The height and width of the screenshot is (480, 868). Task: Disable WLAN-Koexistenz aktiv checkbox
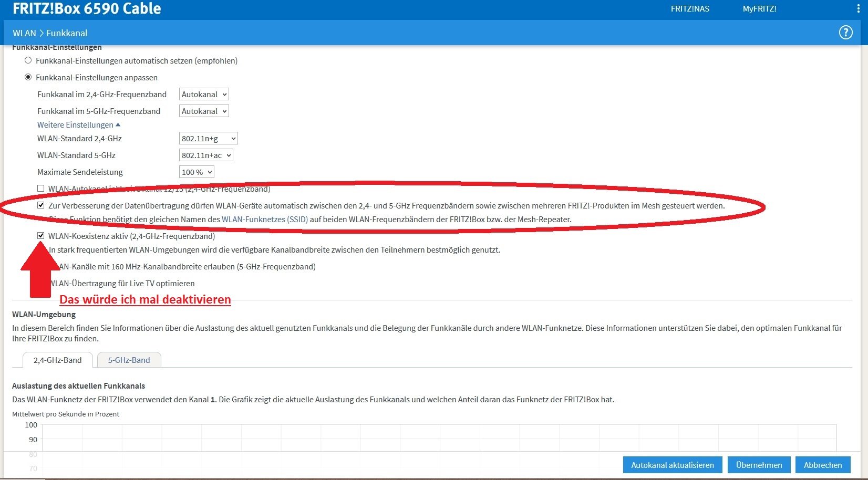click(x=40, y=236)
